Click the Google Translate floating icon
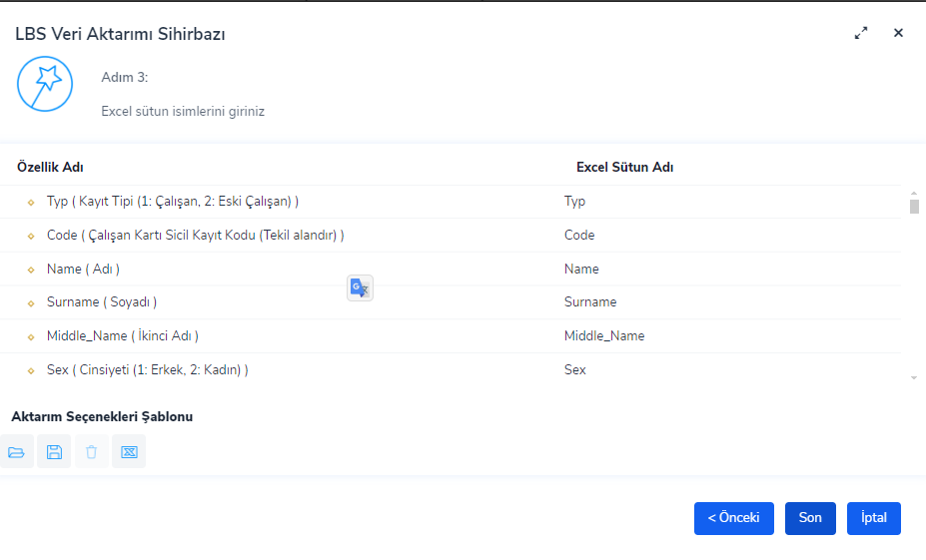This screenshot has width=926, height=560. tap(360, 288)
